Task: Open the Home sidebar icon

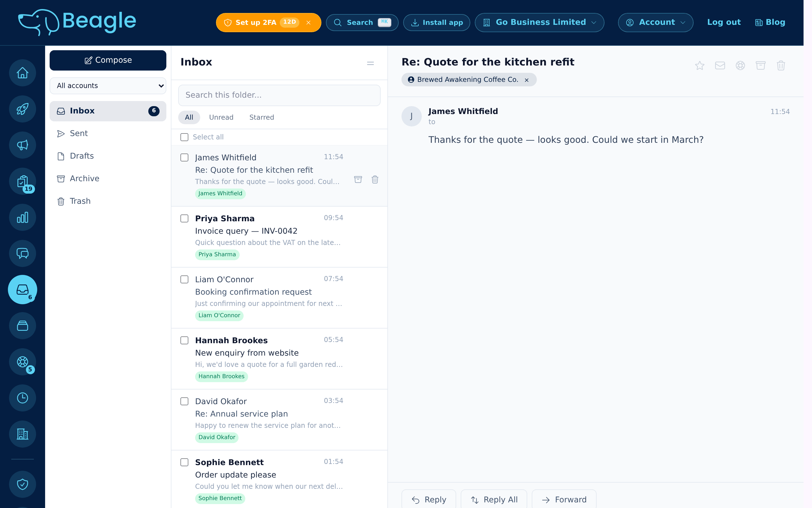Action: click(x=23, y=73)
